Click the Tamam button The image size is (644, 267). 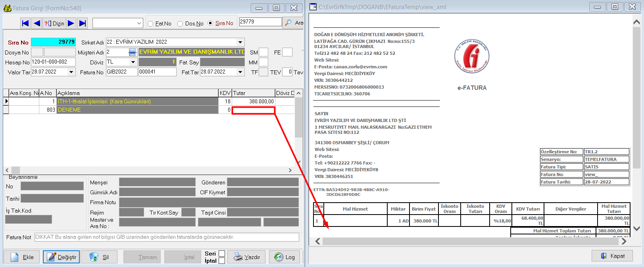[142, 257]
